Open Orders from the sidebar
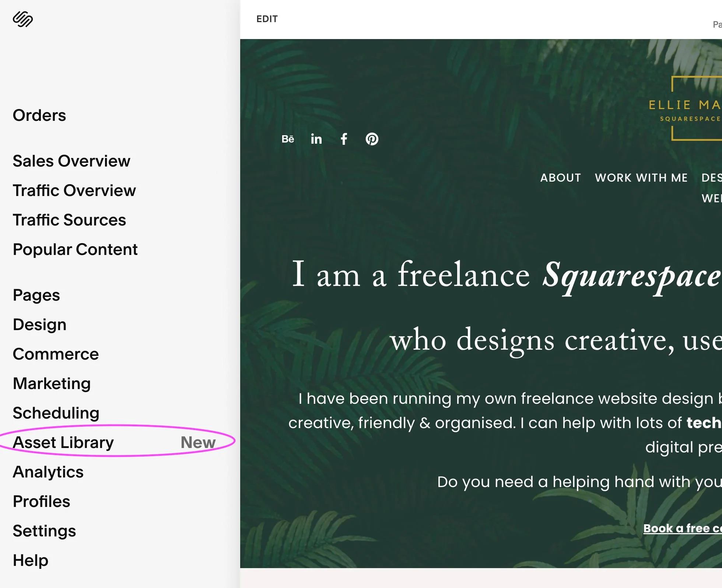 (39, 115)
